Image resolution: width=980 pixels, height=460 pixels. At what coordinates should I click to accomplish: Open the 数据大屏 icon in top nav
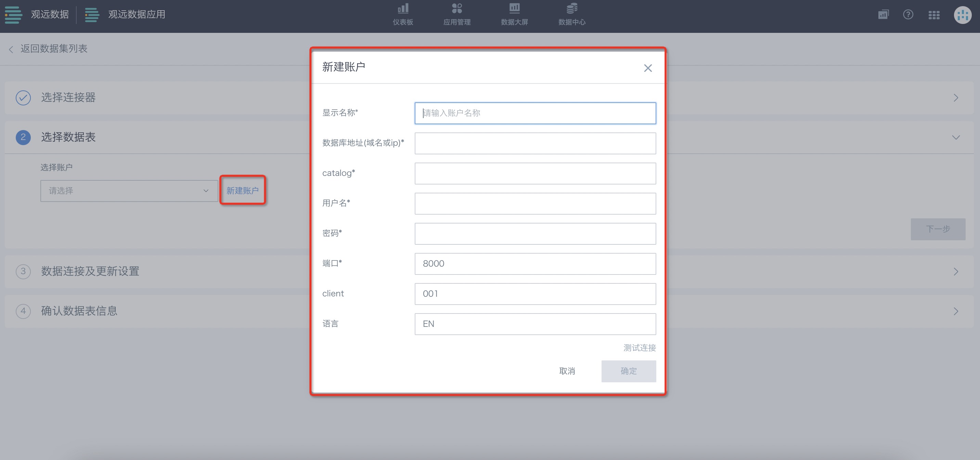click(x=514, y=8)
